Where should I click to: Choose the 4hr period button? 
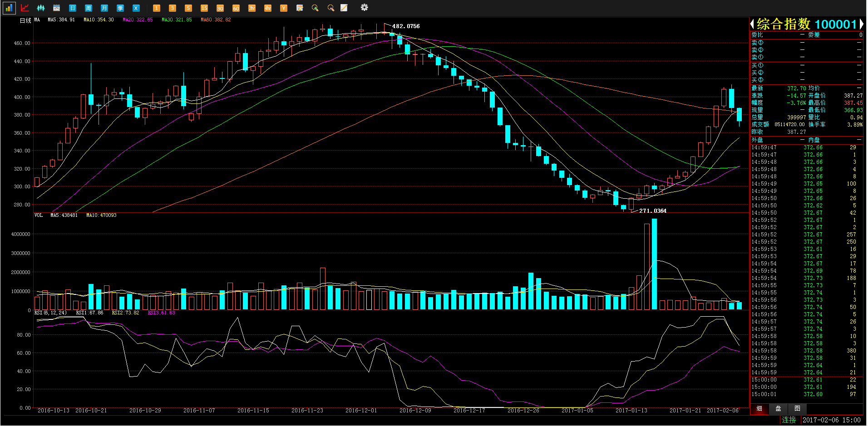(x=268, y=8)
